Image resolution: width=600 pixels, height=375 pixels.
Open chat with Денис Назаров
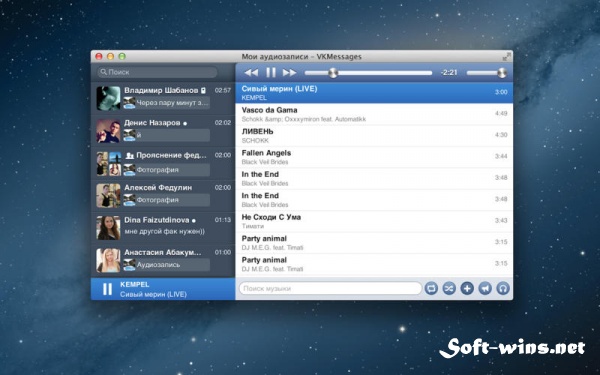pos(163,130)
